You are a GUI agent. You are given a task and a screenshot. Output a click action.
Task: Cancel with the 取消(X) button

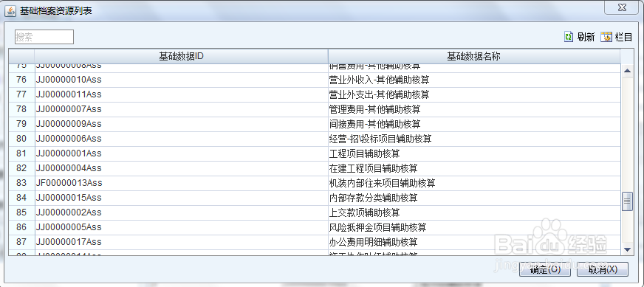coord(603,269)
